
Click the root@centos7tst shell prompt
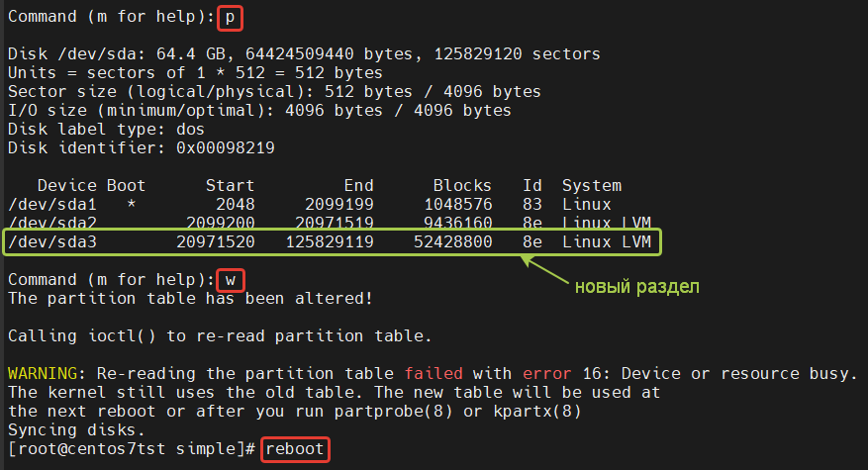click(131, 450)
